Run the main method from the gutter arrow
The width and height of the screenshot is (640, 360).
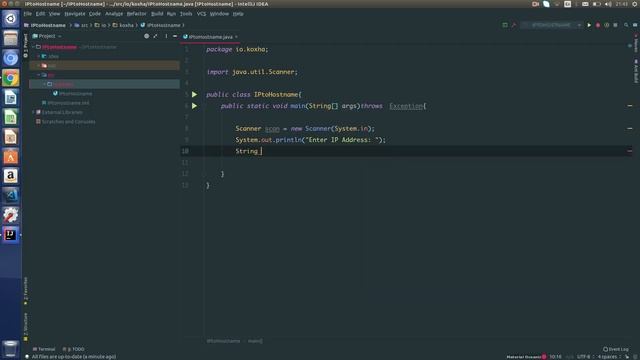click(195, 106)
